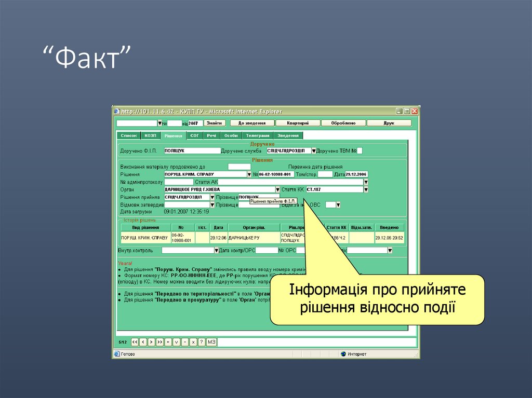Switch to the Зведення tab
This screenshot has width=532, height=398.
coord(288,135)
